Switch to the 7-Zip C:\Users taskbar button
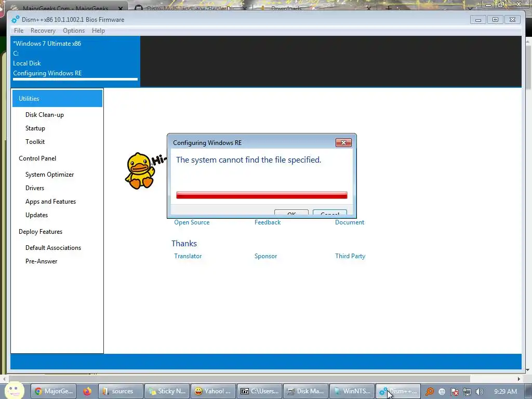The width and height of the screenshot is (532, 399). pyautogui.click(x=259, y=391)
